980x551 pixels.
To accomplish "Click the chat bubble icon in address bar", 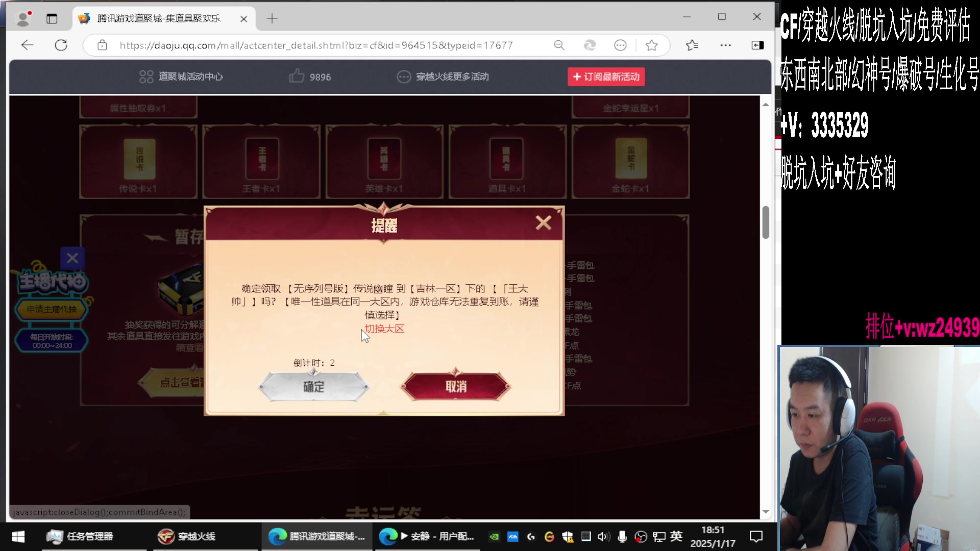I will pyautogui.click(x=620, y=45).
